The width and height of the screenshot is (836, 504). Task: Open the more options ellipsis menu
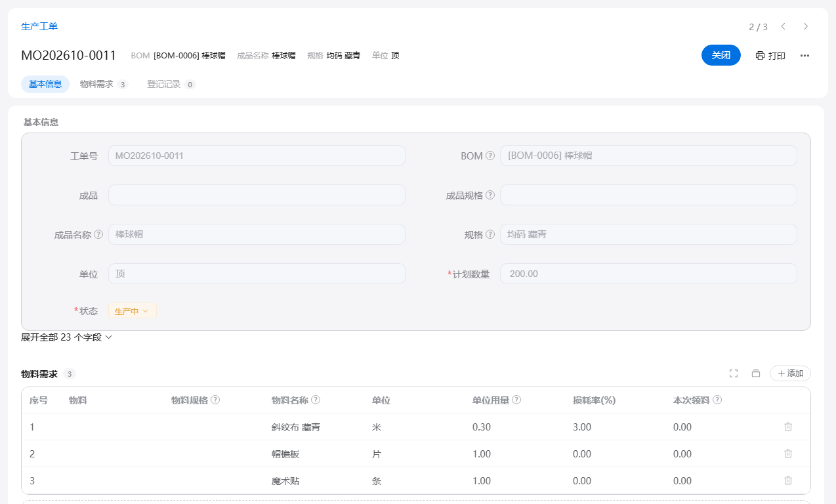(805, 56)
